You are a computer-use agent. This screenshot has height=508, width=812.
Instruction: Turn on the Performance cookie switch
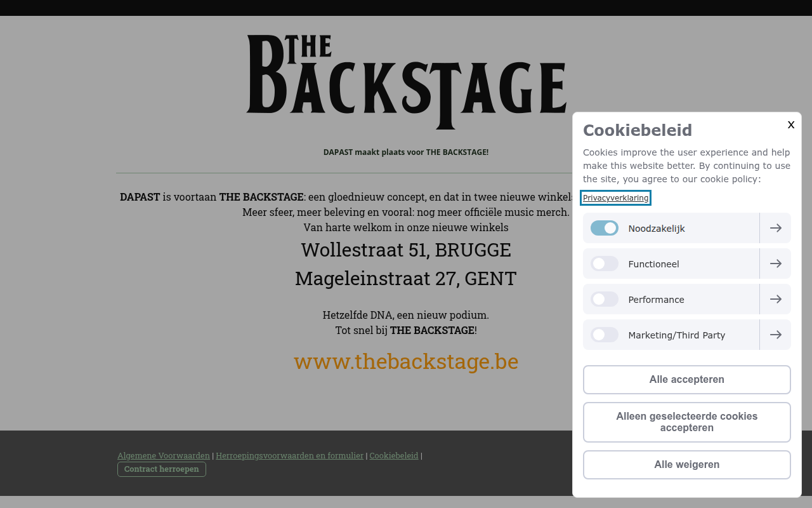pos(605,299)
